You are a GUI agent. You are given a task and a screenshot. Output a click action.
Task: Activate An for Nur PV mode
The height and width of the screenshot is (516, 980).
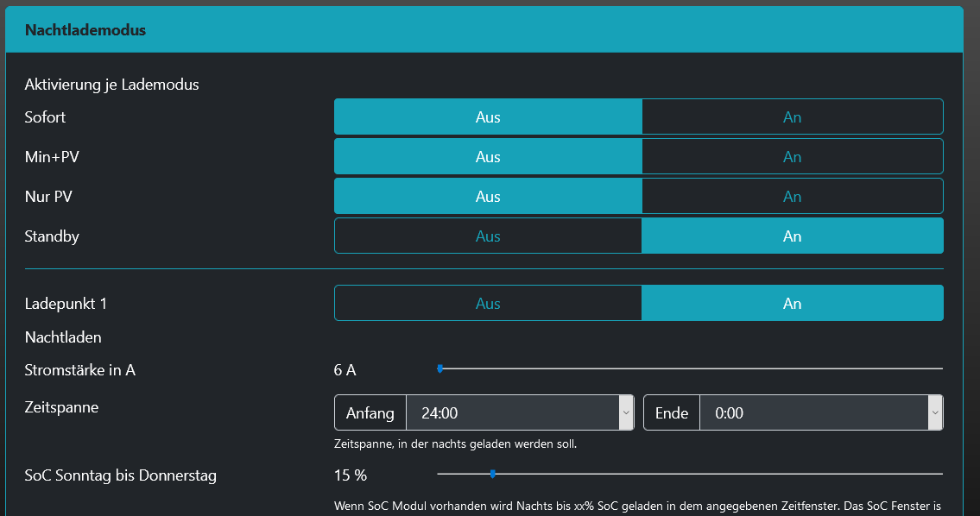coord(792,197)
